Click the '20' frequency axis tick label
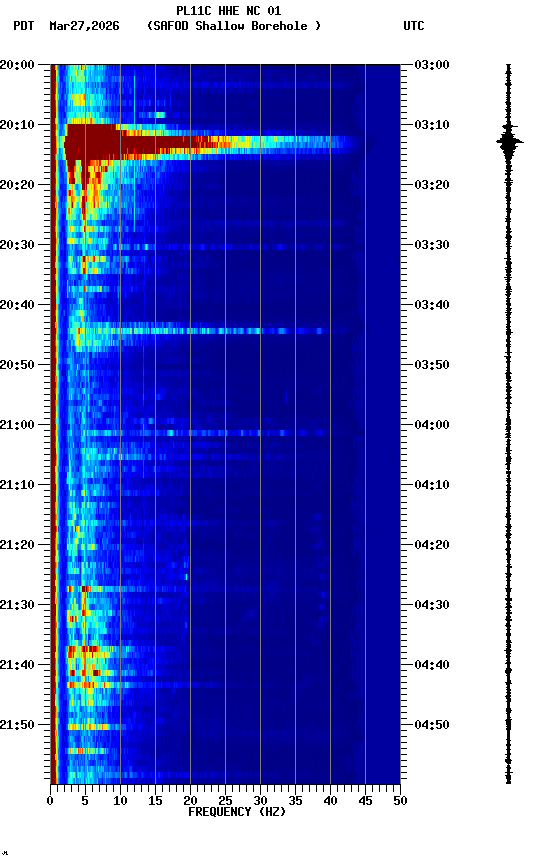The height and width of the screenshot is (864, 552). pos(190,802)
